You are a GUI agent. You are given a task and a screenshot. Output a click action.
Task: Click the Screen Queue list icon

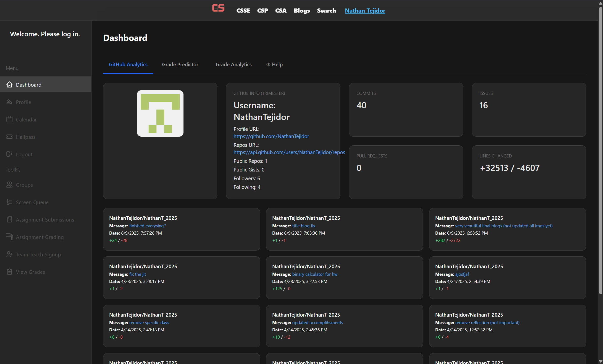(9, 202)
